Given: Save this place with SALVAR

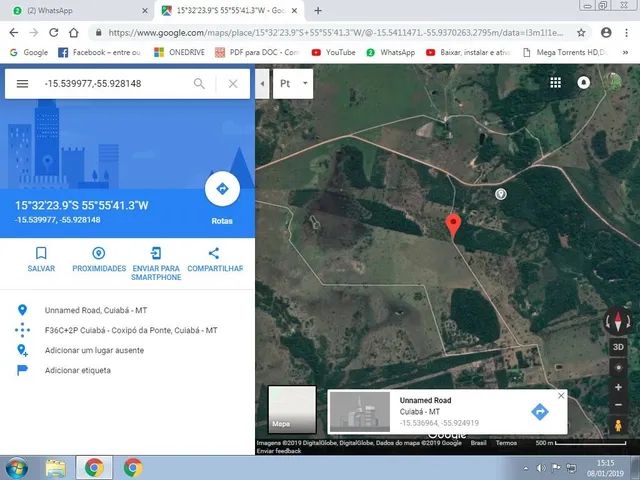Looking at the screenshot, I should coord(41,259).
